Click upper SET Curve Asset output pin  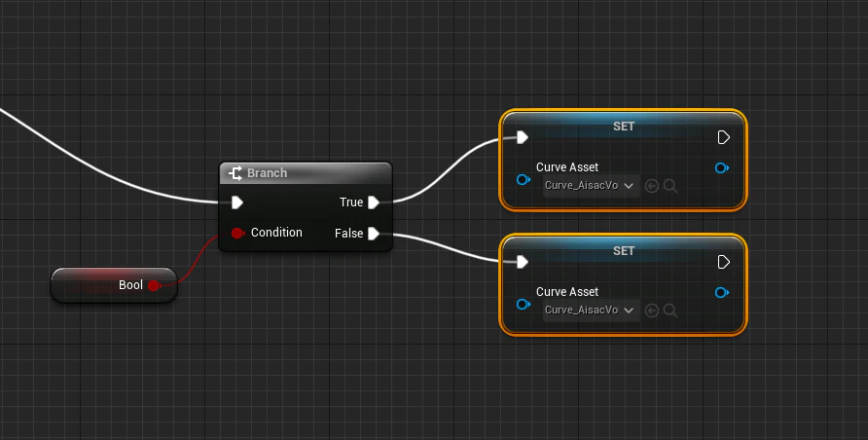pyautogui.click(x=722, y=167)
